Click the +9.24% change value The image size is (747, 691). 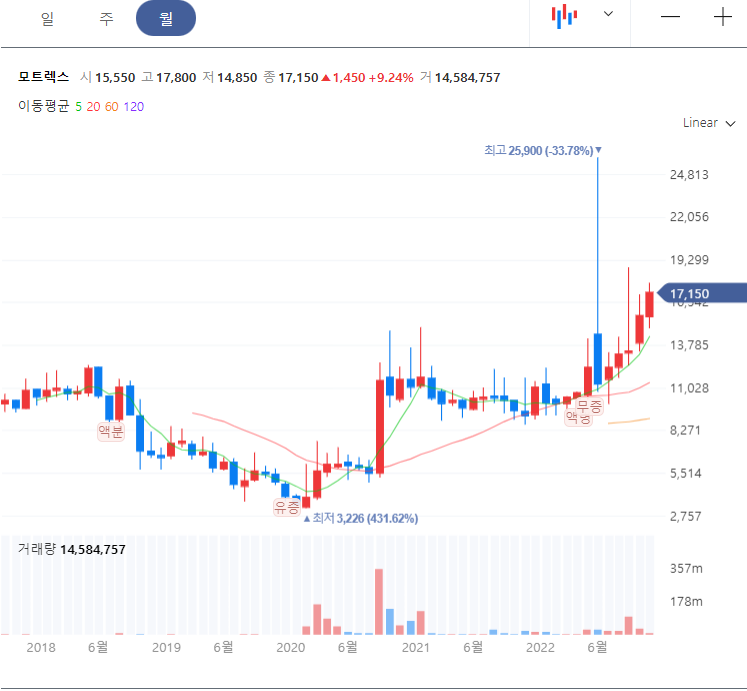point(391,78)
